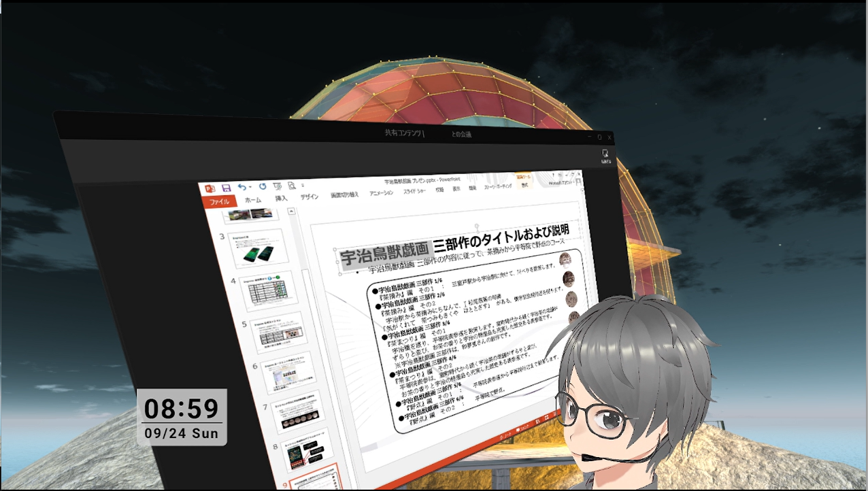The image size is (868, 491).
Task: Click the 09/24 Sun date label
Action: click(182, 433)
